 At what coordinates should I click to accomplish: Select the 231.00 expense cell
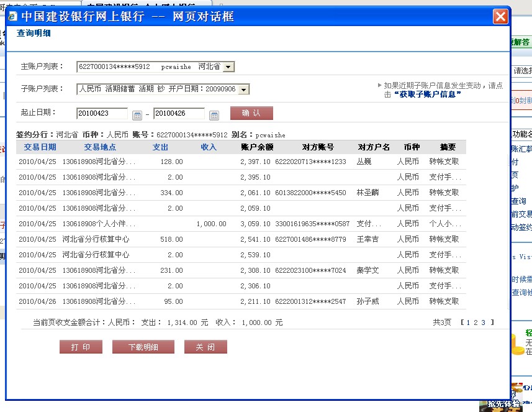tap(172, 271)
